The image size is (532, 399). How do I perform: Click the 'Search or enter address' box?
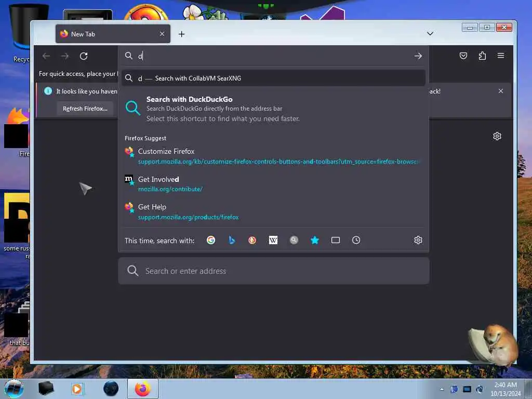pyautogui.click(x=273, y=271)
